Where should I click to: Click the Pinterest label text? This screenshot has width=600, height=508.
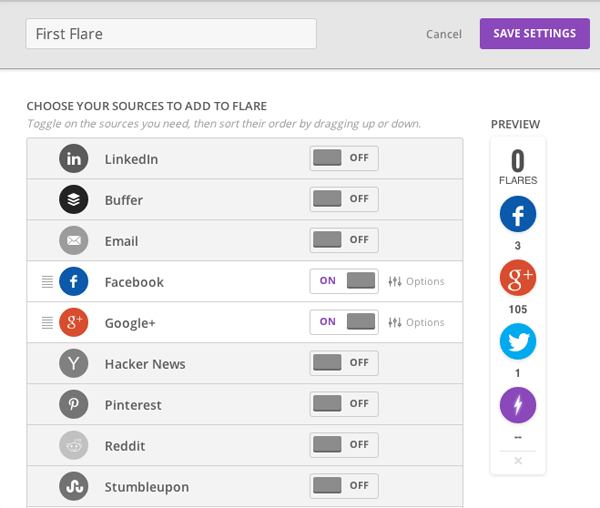pos(133,405)
